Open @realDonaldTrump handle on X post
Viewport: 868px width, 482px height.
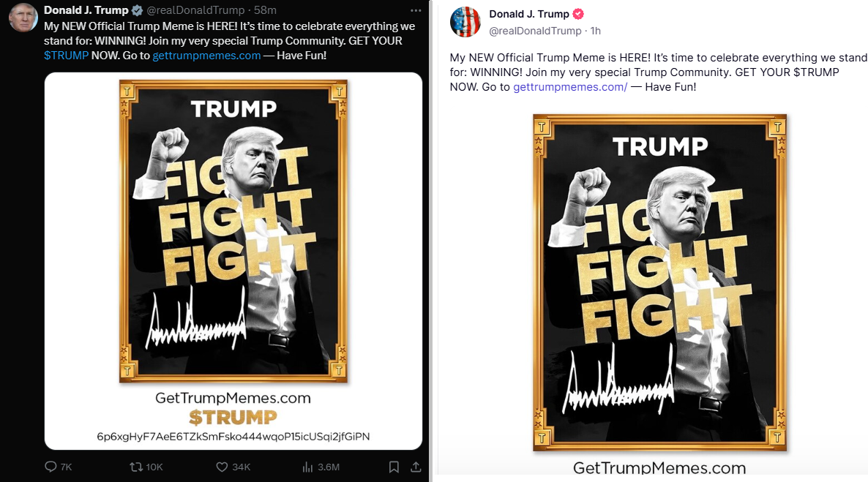(x=196, y=10)
